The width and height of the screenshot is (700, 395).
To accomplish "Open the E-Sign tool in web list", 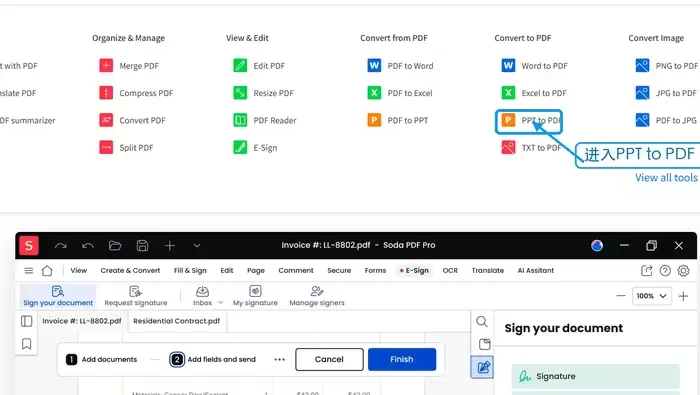I will 255,147.
